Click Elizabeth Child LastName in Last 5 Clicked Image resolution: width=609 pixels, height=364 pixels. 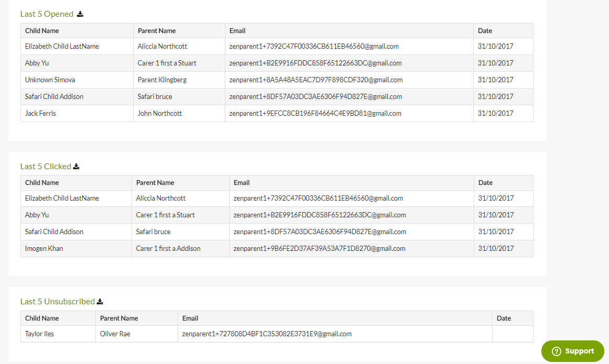tap(62, 198)
